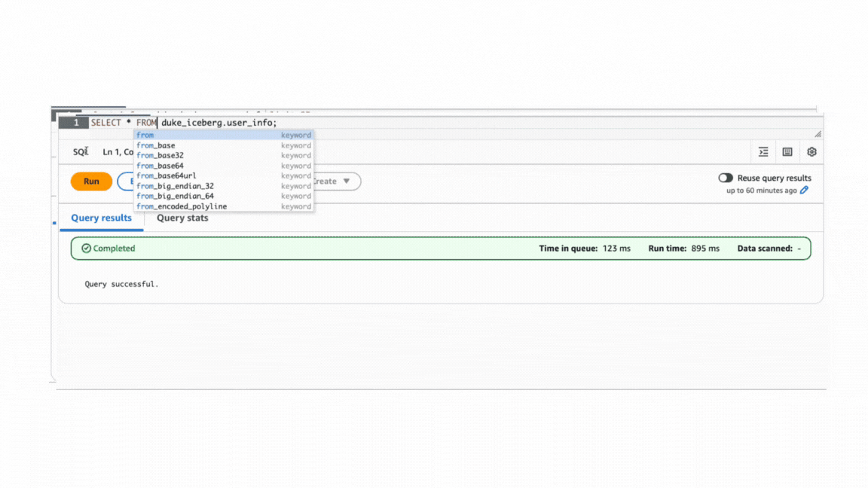
Task: Choose 'from_base64' from the autocomplete list
Action: [224, 166]
